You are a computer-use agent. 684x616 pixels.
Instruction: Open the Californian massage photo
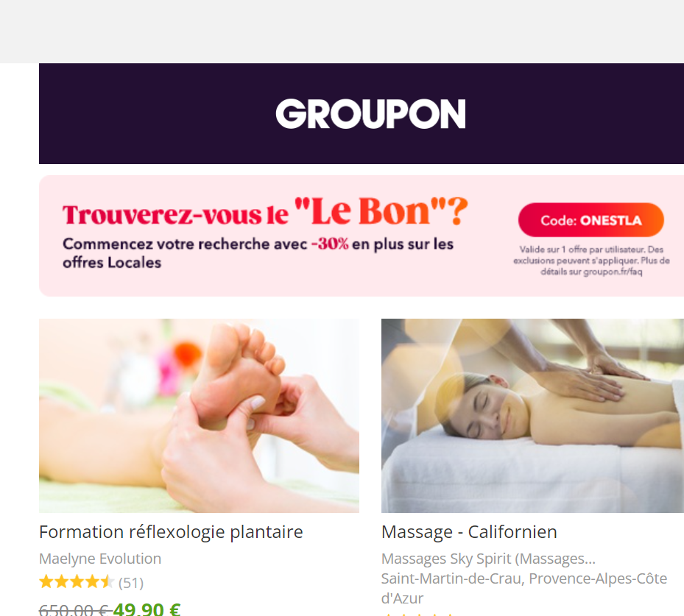click(x=532, y=416)
